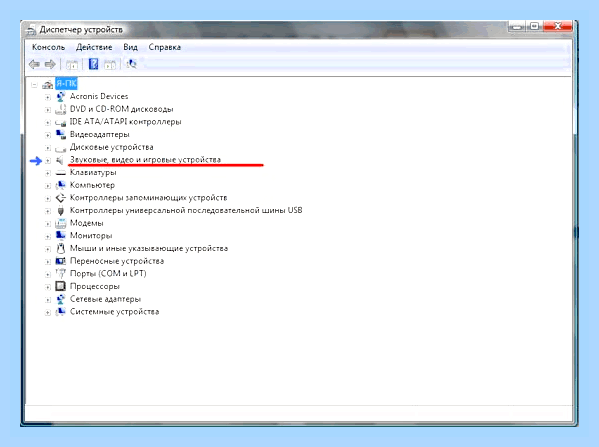Select DVD и CD-ROM дисководы text
This screenshot has width=599, height=447.
point(121,109)
